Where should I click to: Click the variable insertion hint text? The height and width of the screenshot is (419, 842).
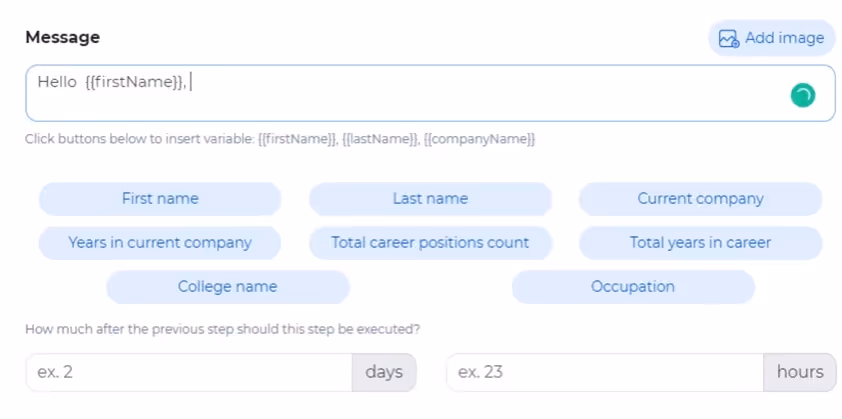point(280,140)
